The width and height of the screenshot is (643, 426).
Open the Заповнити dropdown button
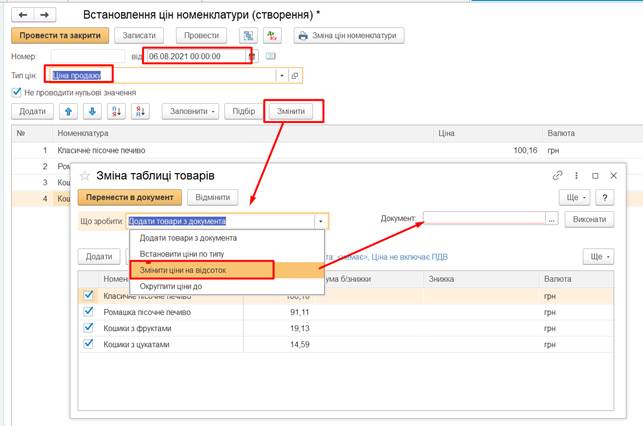pyautogui.click(x=192, y=111)
